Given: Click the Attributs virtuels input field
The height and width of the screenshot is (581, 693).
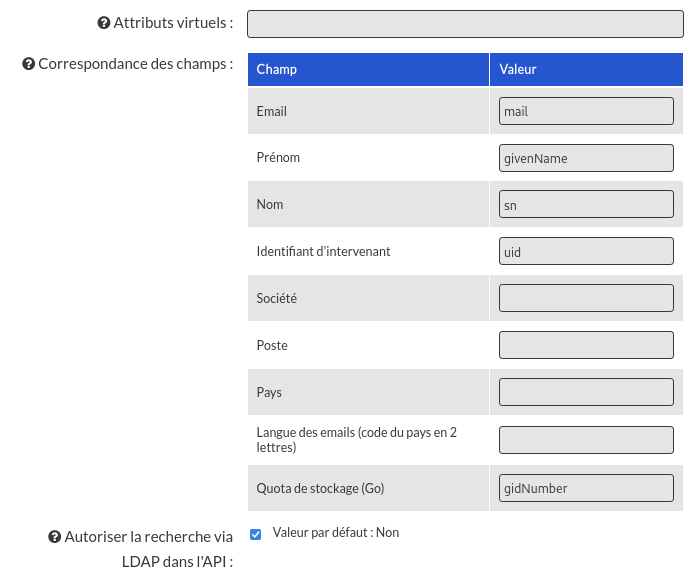Looking at the screenshot, I should pyautogui.click(x=465, y=24).
